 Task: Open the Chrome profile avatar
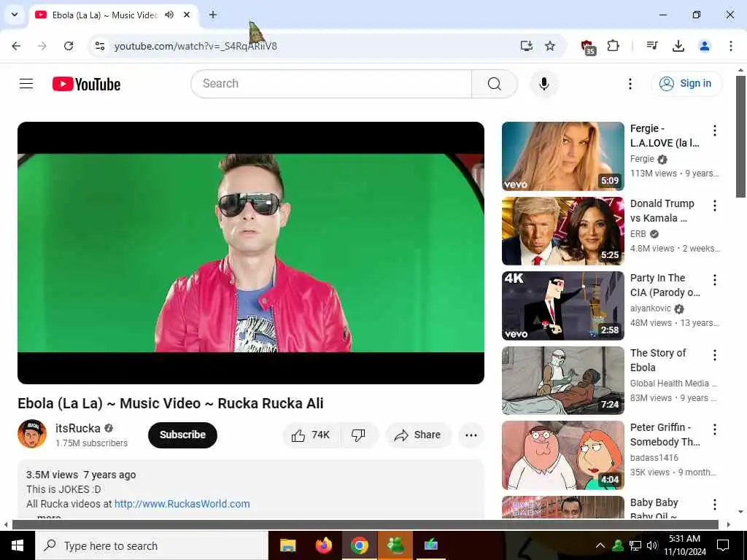pyautogui.click(x=704, y=46)
